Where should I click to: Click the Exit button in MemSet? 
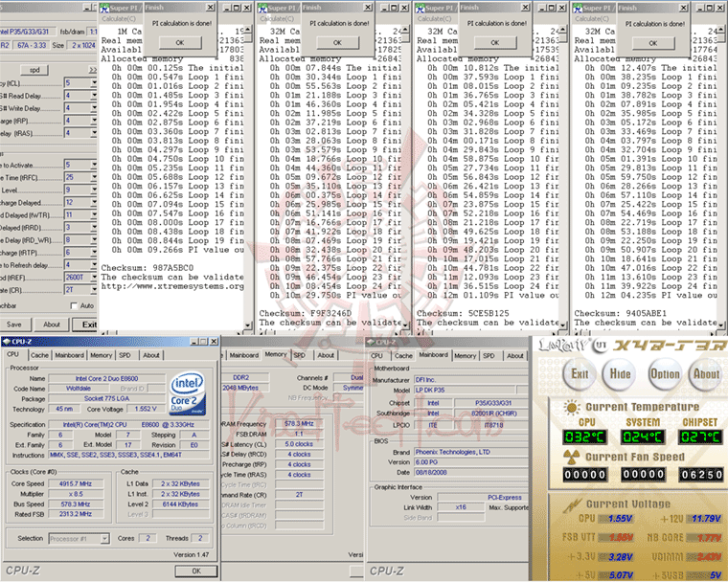tap(89, 325)
